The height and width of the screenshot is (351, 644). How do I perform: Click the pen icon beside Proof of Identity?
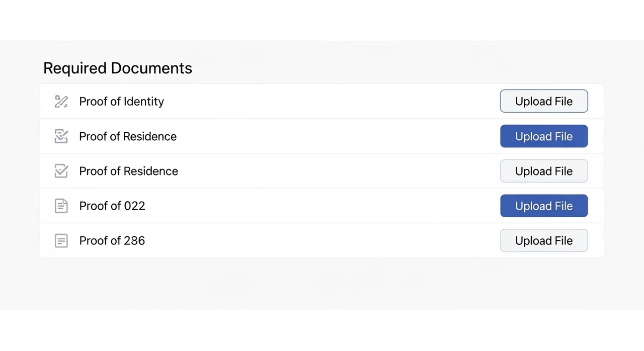pos(61,102)
